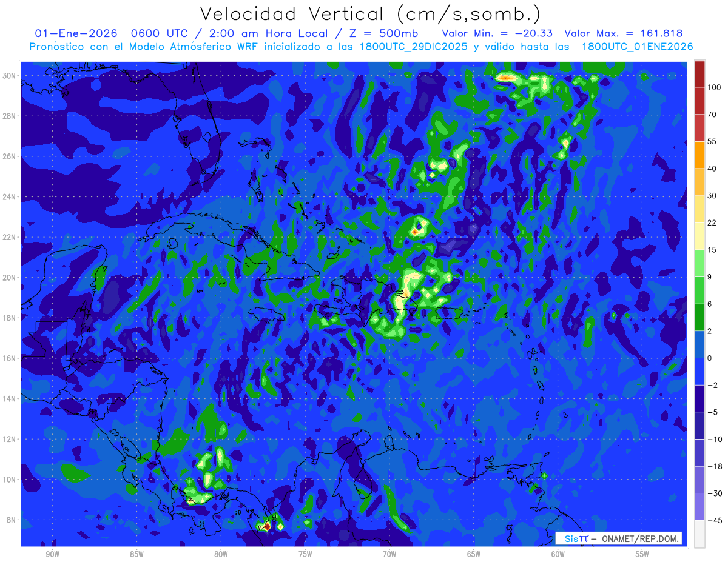Click the colorbar value label '22'
The image size is (728, 562).
[x=712, y=222]
